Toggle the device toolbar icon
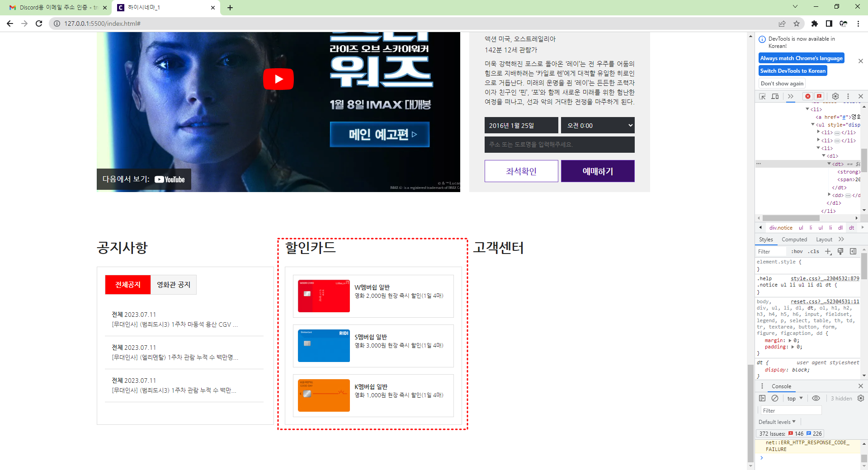This screenshot has width=868, height=470. click(775, 96)
